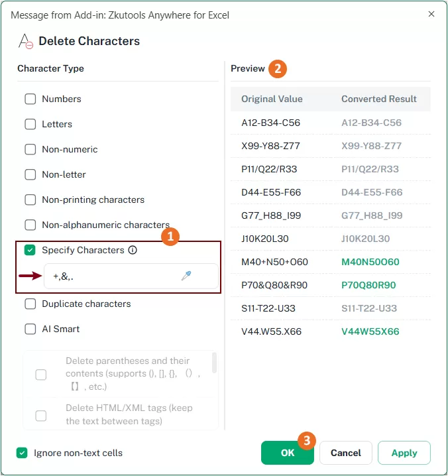Select original value S11-T22-U33

[x=268, y=308]
